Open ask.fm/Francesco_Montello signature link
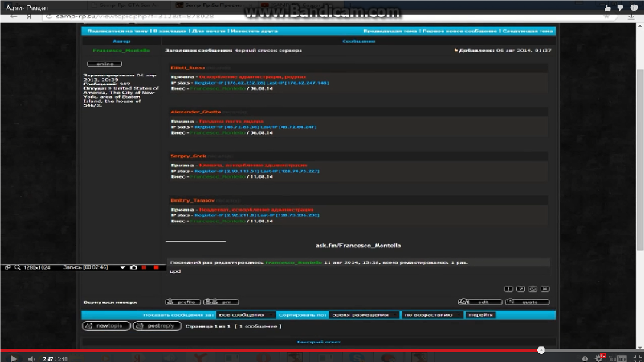Screen dimensions: 644x362 [x=358, y=246]
